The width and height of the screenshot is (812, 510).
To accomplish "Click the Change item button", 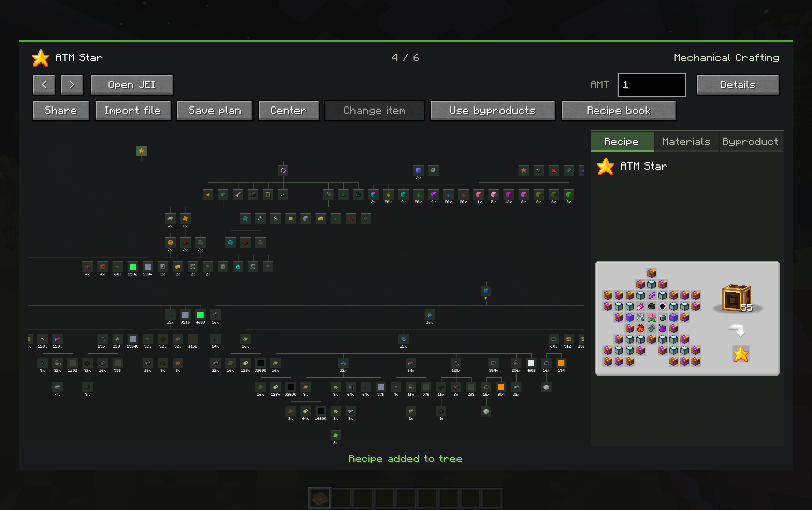I will tap(375, 111).
